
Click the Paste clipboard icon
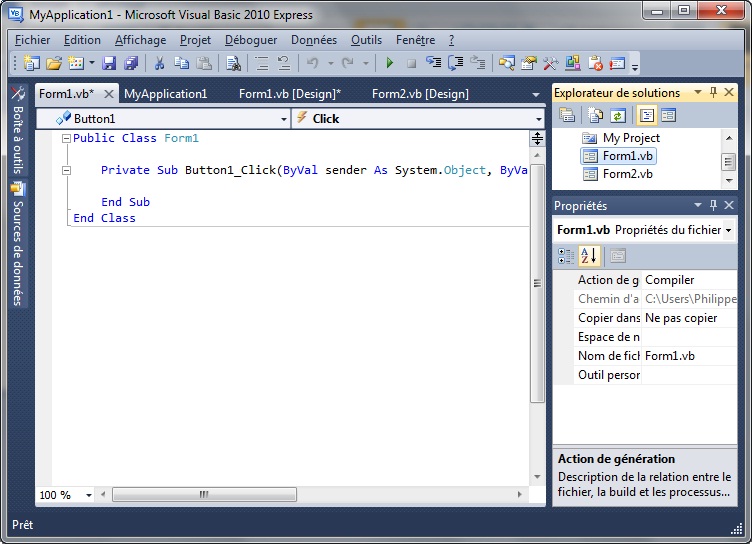click(x=204, y=63)
